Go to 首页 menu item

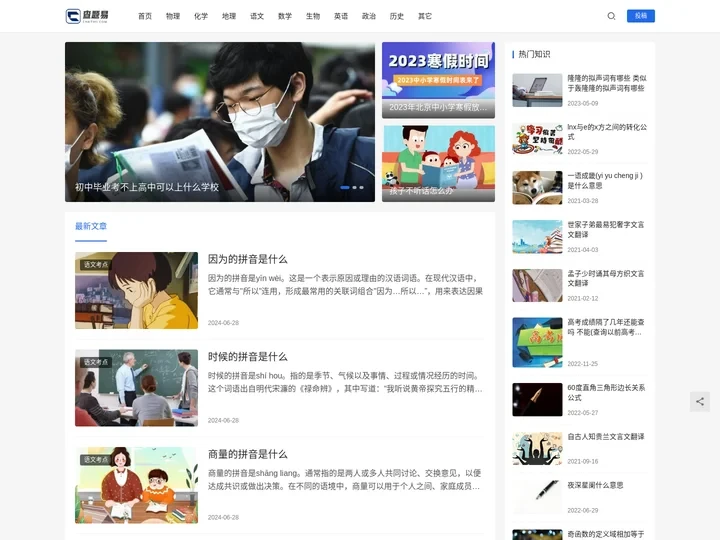click(145, 16)
